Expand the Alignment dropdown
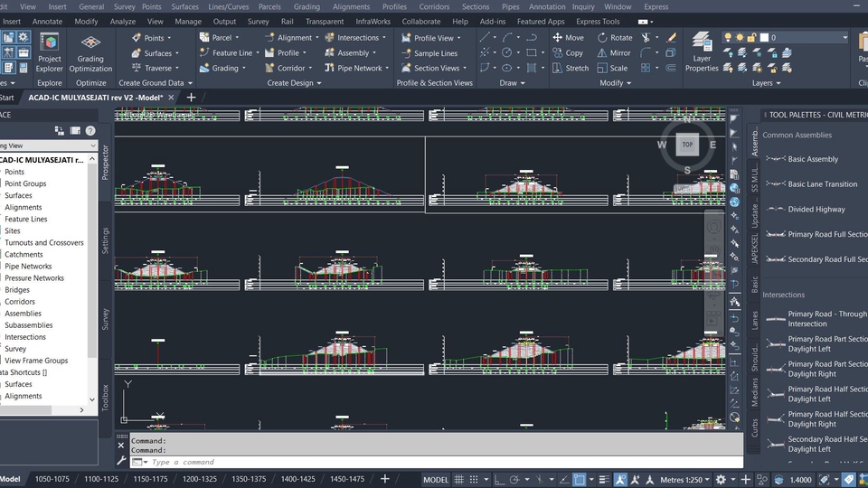The width and height of the screenshot is (868, 488). pos(316,38)
